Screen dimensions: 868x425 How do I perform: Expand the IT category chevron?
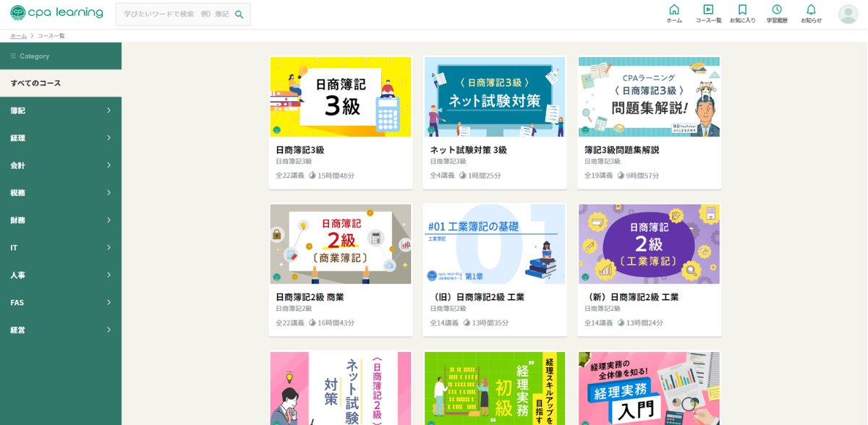pyautogui.click(x=109, y=248)
